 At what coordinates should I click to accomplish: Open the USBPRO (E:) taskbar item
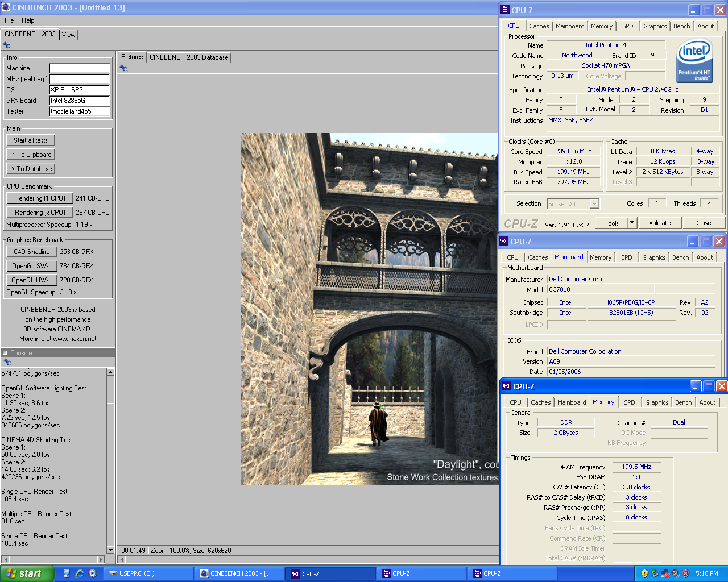pyautogui.click(x=149, y=573)
